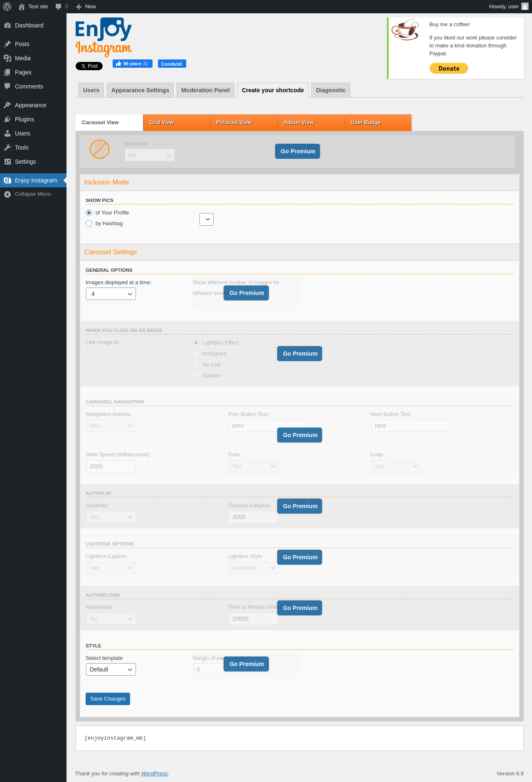The image size is (532, 782).
Task: Open the AutoPlay dropdown
Action: [111, 517]
